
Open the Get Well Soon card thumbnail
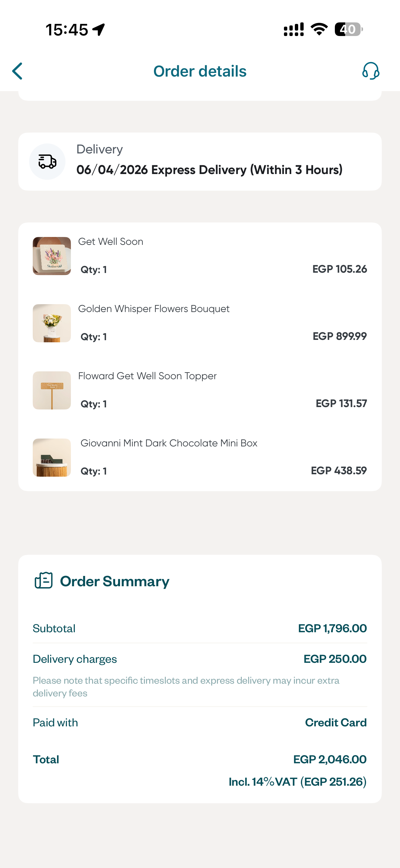point(52,256)
